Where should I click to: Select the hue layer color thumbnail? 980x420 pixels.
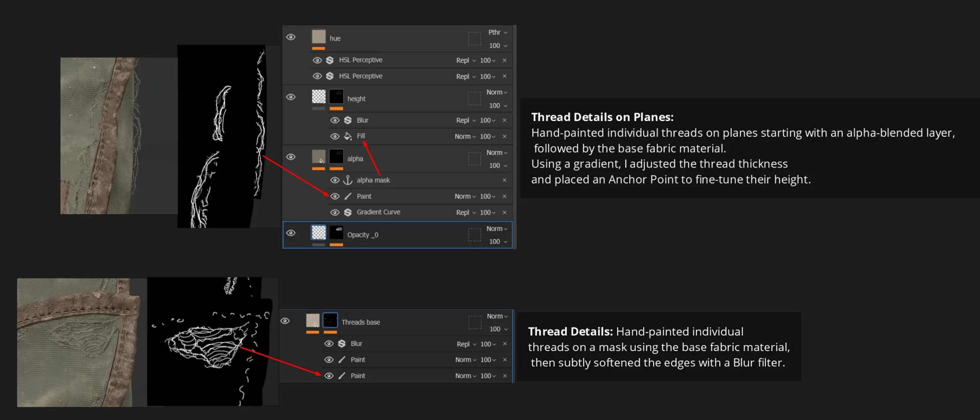[318, 37]
